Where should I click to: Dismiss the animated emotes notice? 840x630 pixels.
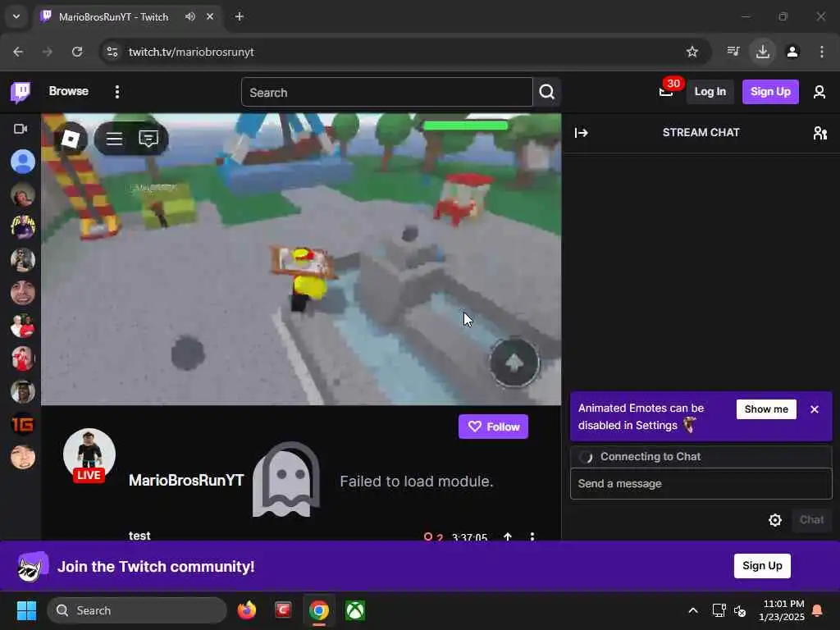pos(815,409)
